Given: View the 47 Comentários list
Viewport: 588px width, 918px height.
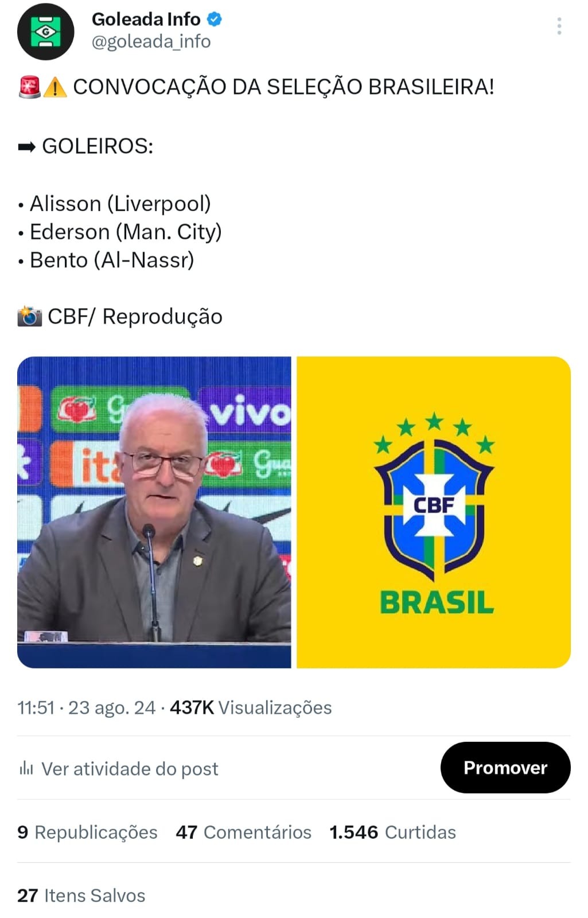Looking at the screenshot, I should point(243,832).
